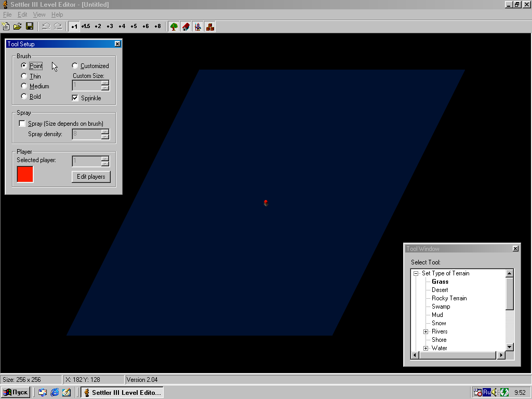Set brush size to 1.5 in toolbar
532x399 pixels.
point(86,26)
